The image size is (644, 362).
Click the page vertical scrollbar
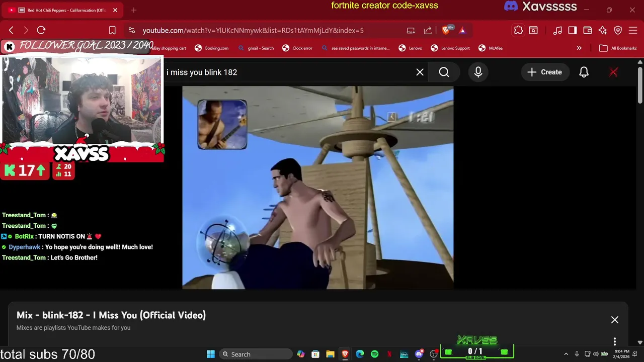(639, 84)
